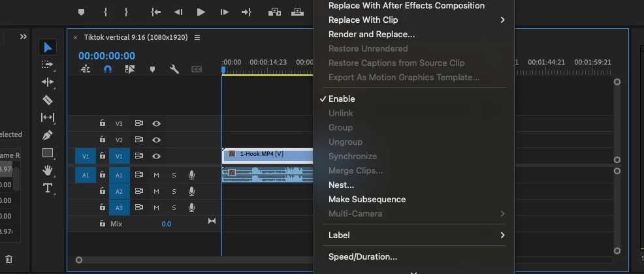Toggle lock on V3 track
Viewport: 644px width, 274px height.
[103, 123]
